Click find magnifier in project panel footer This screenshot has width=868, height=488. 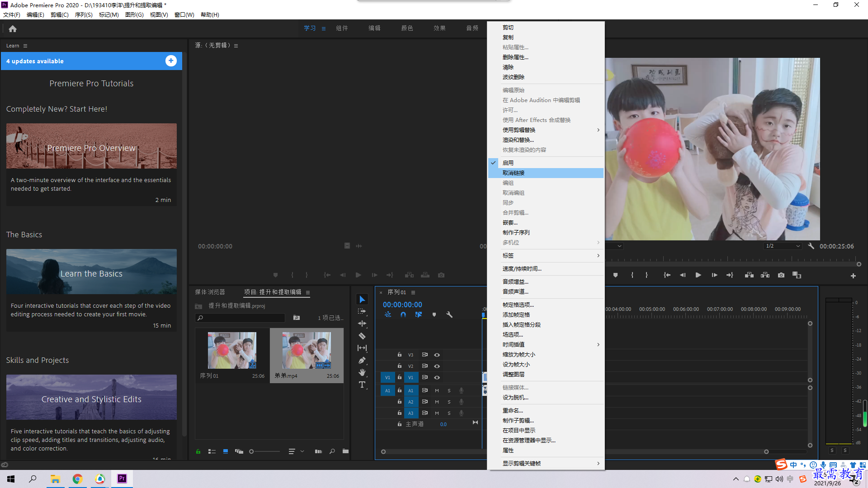click(x=332, y=451)
